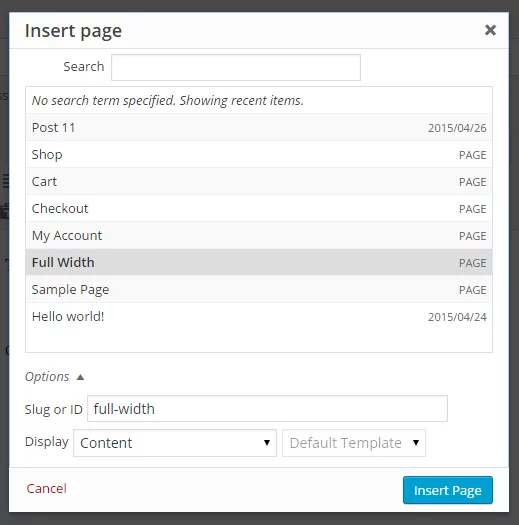Viewport: 519px width, 525px height.
Task: Select Post 11 from the list
Action: coord(259,128)
